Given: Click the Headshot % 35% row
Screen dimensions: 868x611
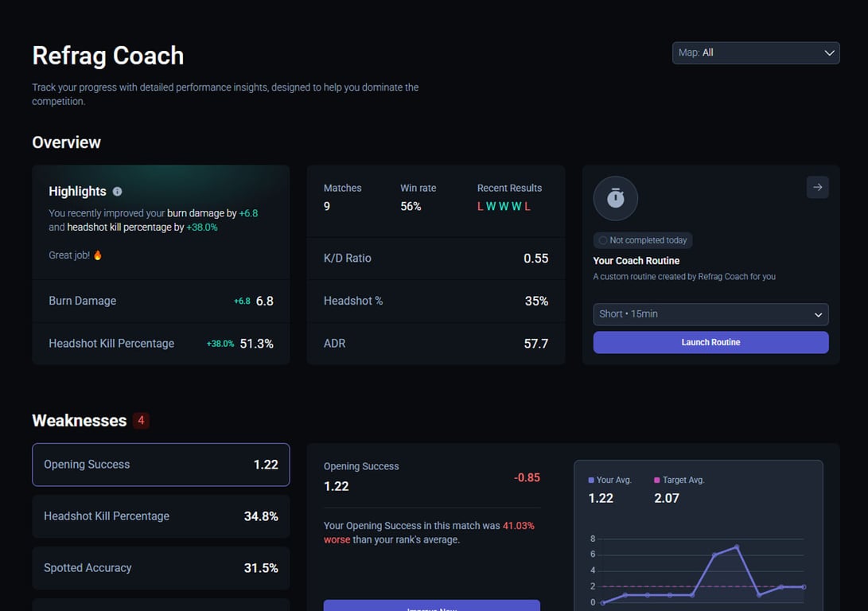Looking at the screenshot, I should (x=436, y=301).
